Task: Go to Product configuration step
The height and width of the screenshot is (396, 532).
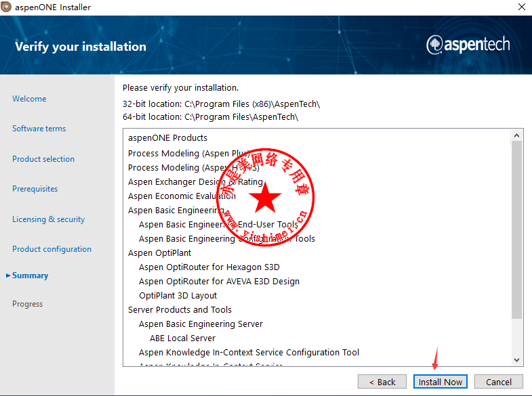Action: tap(52, 249)
